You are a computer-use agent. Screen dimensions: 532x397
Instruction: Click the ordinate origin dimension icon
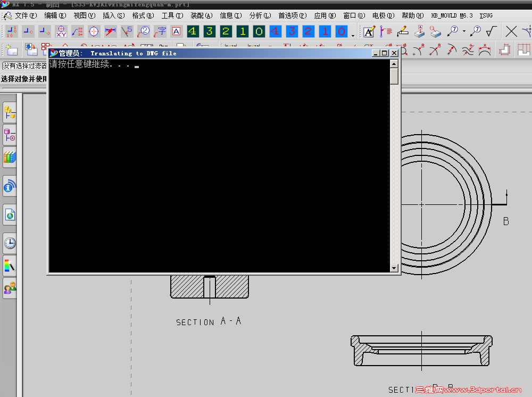pyautogui.click(x=11, y=31)
